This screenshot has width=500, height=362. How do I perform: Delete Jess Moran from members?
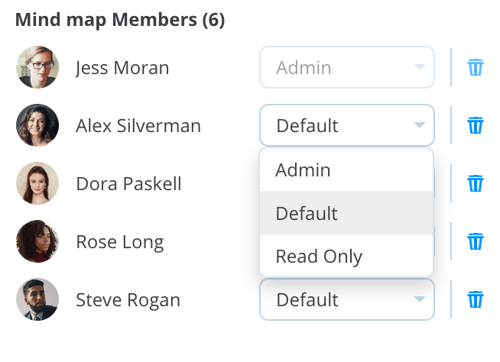point(475,67)
